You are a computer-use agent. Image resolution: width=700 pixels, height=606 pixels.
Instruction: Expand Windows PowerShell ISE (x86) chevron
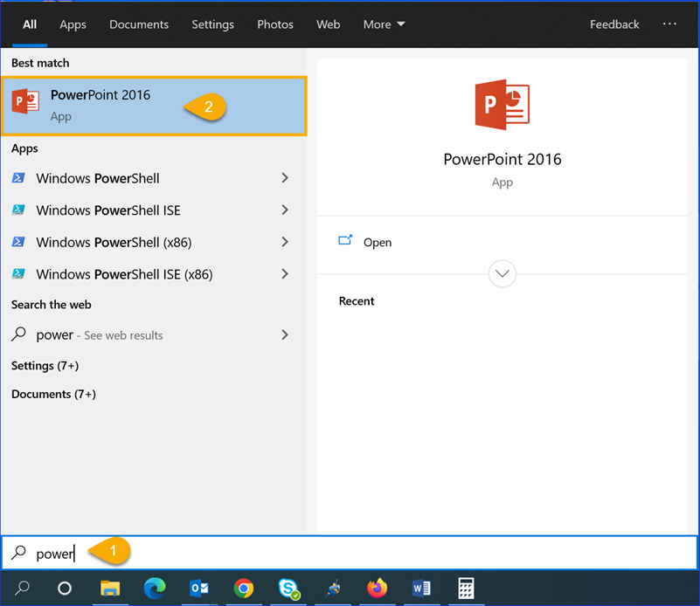tap(285, 274)
